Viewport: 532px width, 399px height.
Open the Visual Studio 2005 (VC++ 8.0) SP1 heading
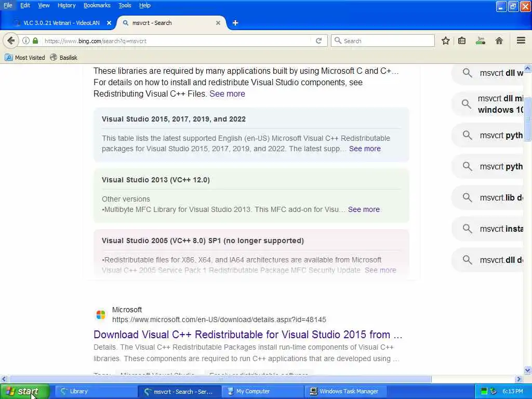203,241
